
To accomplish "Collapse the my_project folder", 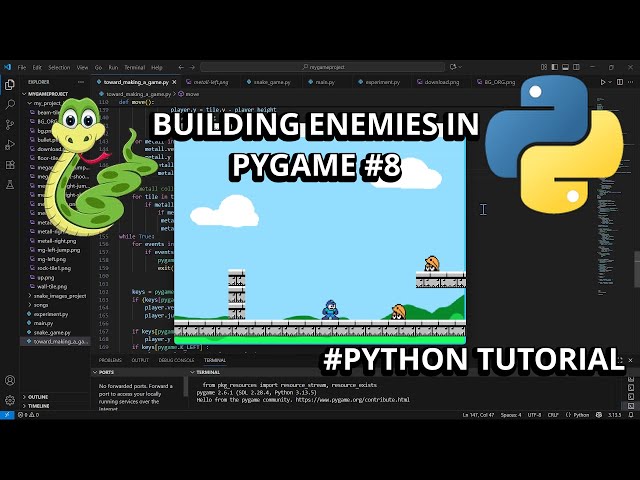I will tap(47, 103).
